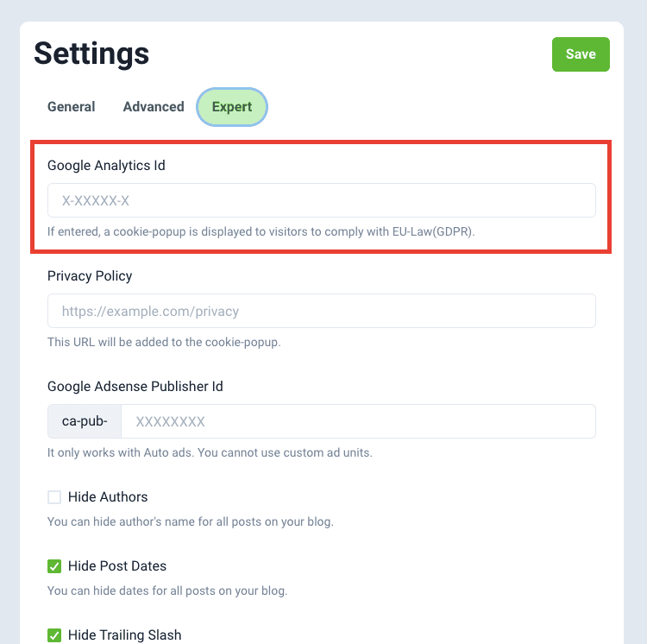Viewport: 647px width, 644px height.
Task: Enable the Hide Authors checkbox
Action: point(54,497)
